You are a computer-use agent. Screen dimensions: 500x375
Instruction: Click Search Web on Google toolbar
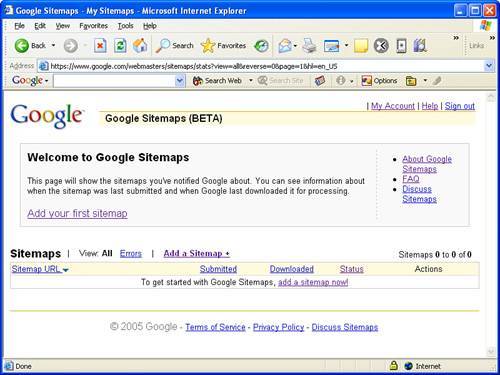[x=217, y=81]
